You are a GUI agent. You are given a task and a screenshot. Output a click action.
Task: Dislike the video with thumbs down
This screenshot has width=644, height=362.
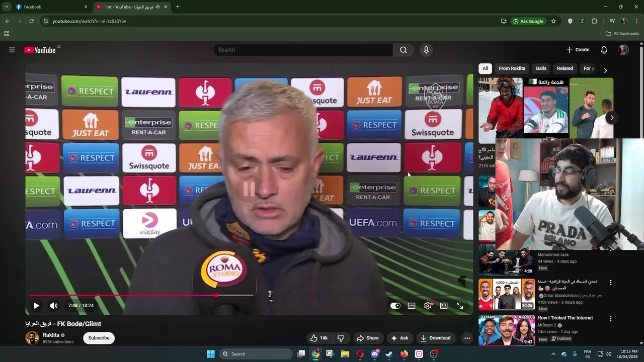click(341, 338)
